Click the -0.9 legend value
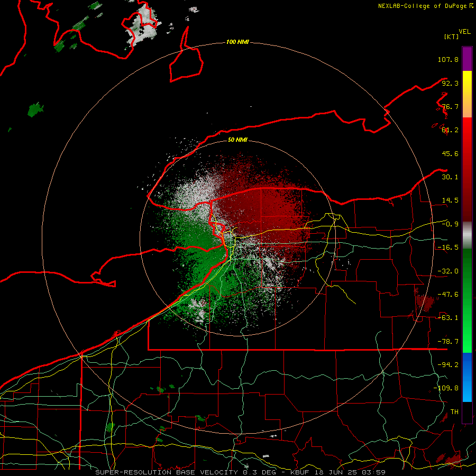This screenshot has width=476, height=476. tap(450, 224)
